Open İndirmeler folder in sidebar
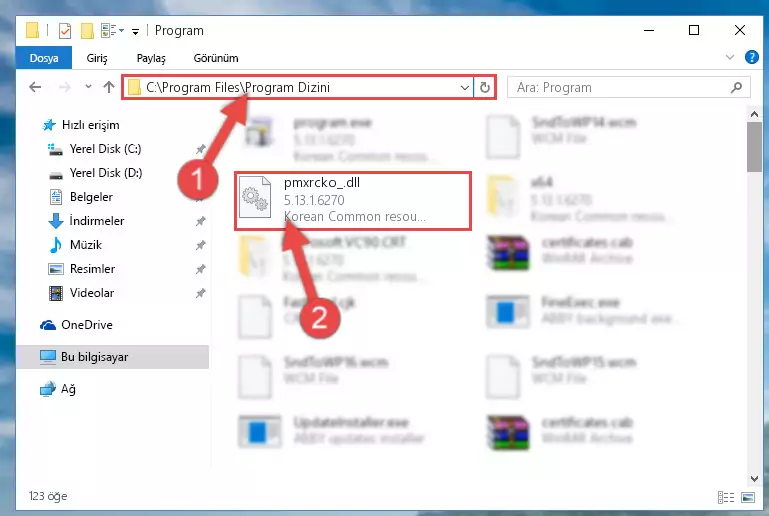This screenshot has height=516, width=769. tap(97, 221)
